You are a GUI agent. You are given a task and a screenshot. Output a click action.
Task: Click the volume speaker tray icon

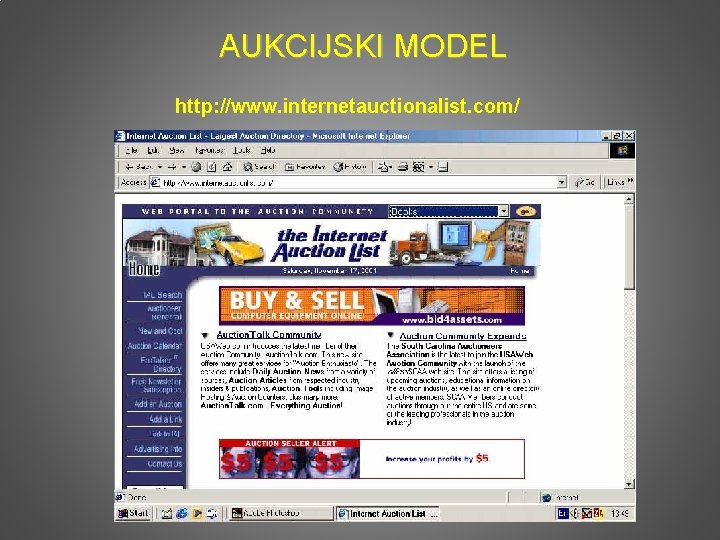coord(574,513)
